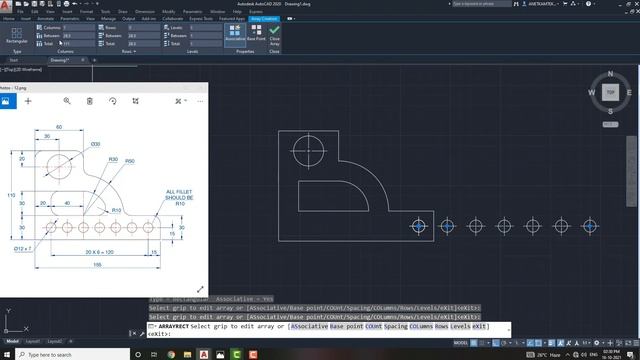The image size is (640, 360).
Task: Select the Rectangular array type button
Action: [17, 35]
